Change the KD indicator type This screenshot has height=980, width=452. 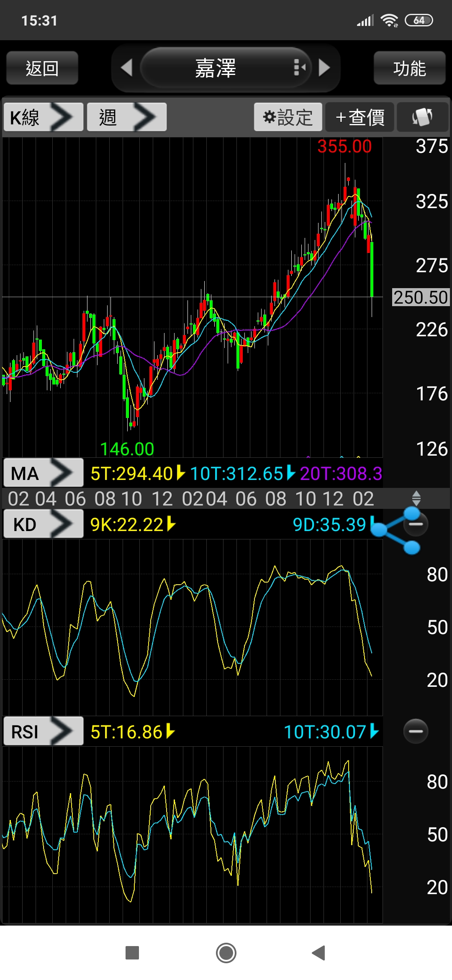(43, 524)
